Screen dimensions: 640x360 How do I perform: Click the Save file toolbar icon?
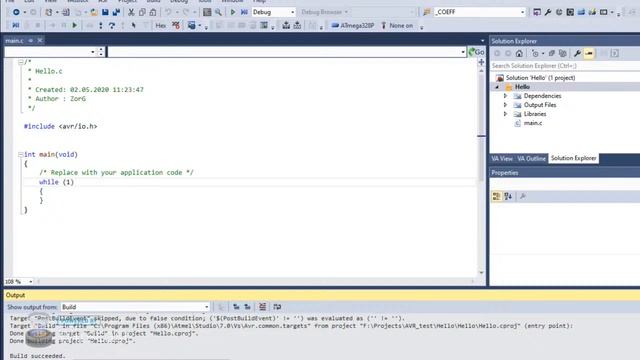click(105, 12)
